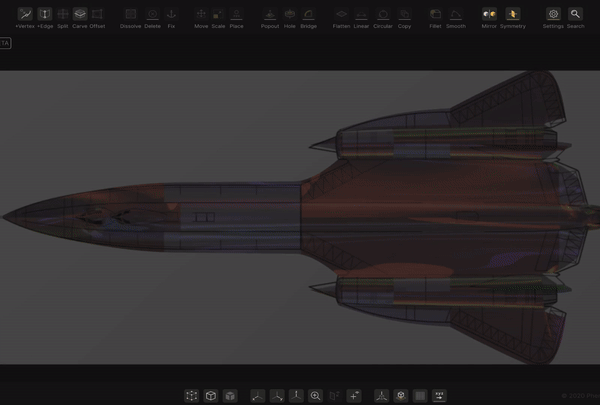Choose the Carve tool
Screen dimensions: 600x405
[80, 18]
